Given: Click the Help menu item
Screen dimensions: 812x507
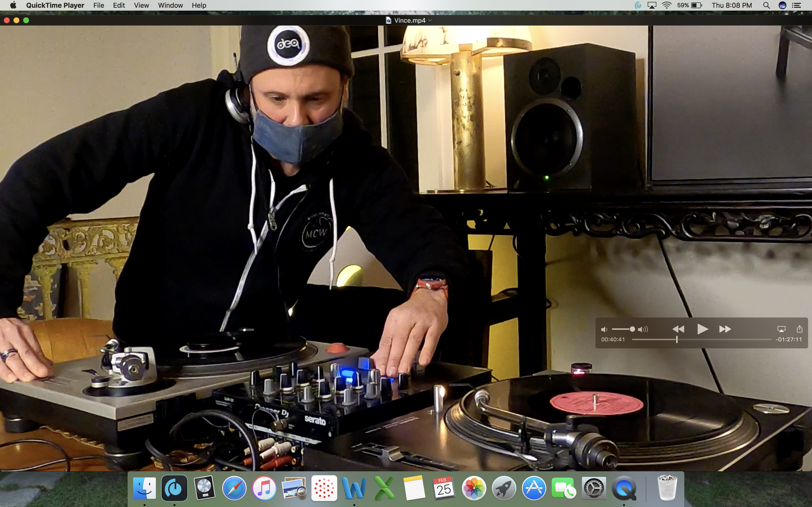Looking at the screenshot, I should (x=199, y=5).
